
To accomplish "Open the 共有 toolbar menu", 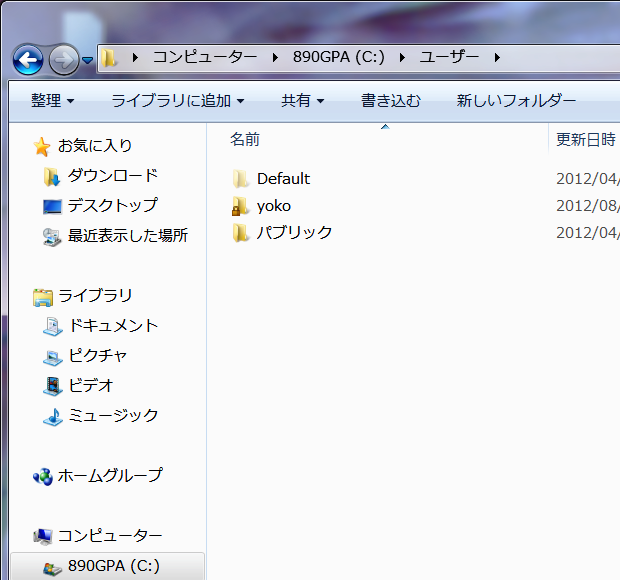I will click(302, 101).
